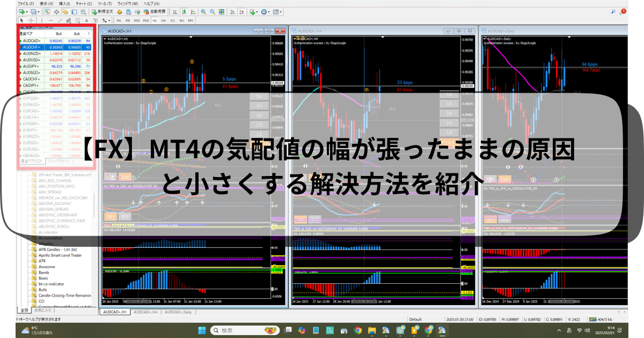Viewport: 644px width, 338px height.
Task: Switch timeframe to M1
Action: pos(119,20)
